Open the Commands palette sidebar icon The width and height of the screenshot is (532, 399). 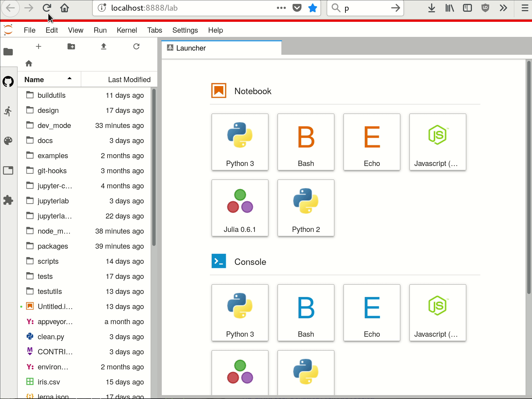(x=8, y=141)
